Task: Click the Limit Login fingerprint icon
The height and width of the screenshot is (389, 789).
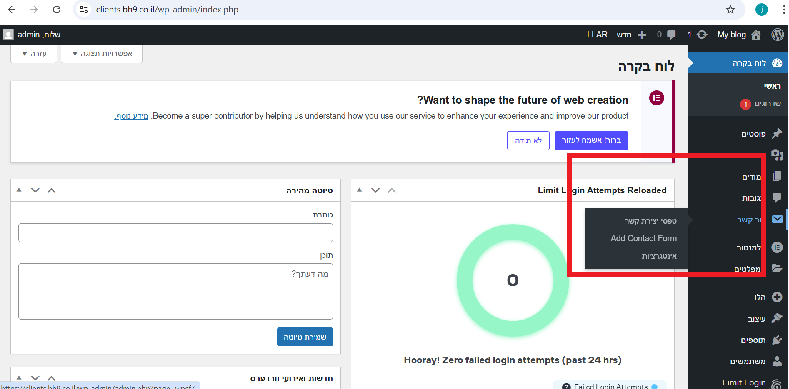Action: tap(777, 383)
